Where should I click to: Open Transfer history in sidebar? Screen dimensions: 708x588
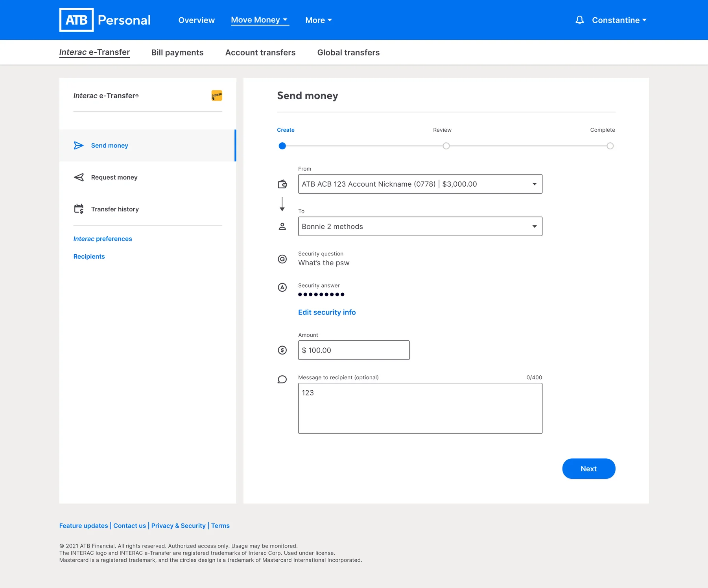147,209
